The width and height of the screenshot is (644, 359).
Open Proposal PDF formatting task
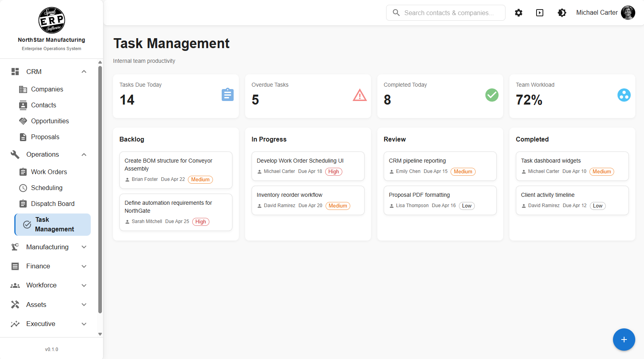point(440,200)
